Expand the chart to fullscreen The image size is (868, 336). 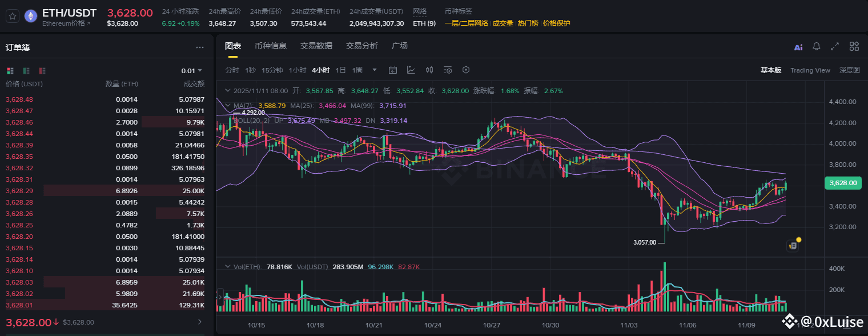tap(835, 46)
